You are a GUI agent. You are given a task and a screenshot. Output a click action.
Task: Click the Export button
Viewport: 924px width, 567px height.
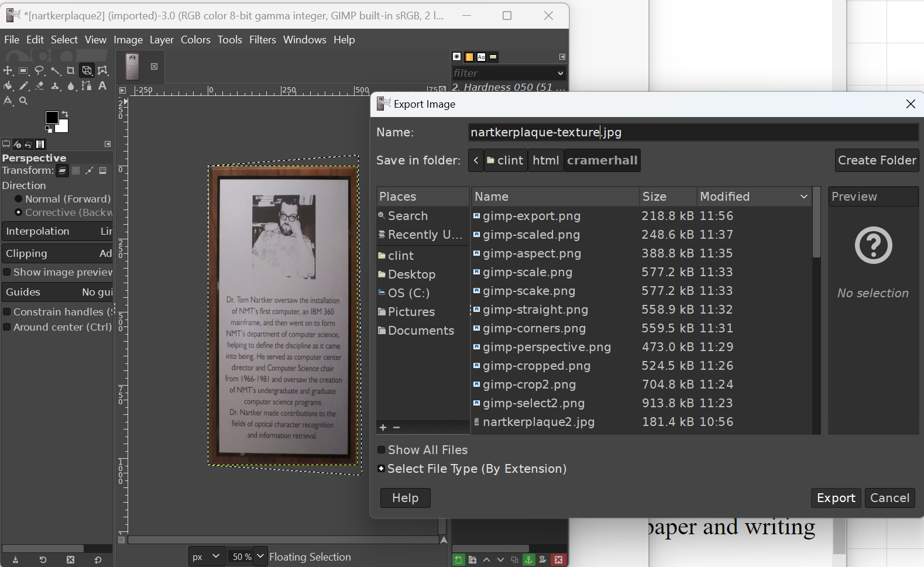[836, 498]
